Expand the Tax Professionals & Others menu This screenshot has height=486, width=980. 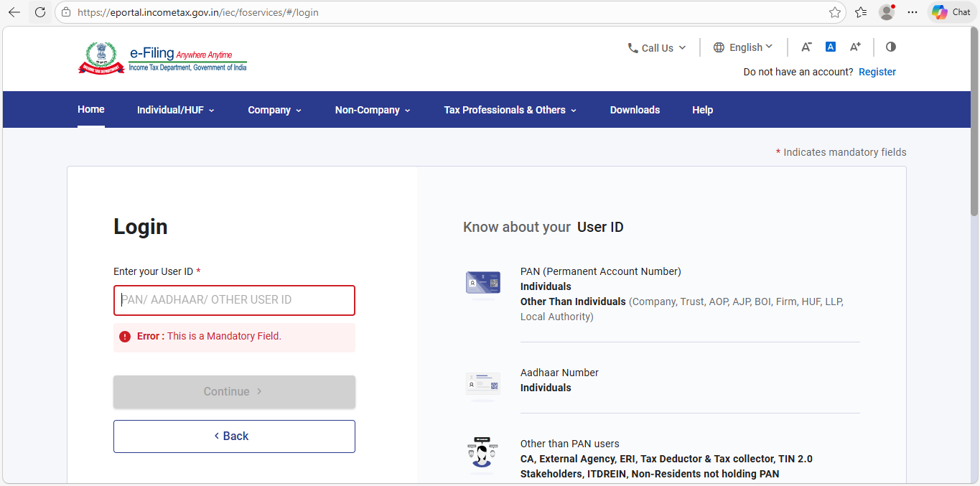505,109
